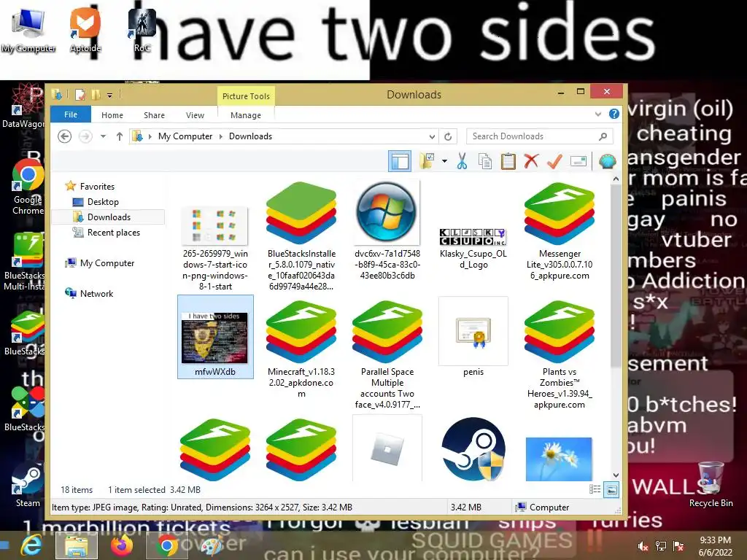This screenshot has width=747, height=560.
Task: Select the mfwWXdb image thumbnail
Action: (x=215, y=337)
